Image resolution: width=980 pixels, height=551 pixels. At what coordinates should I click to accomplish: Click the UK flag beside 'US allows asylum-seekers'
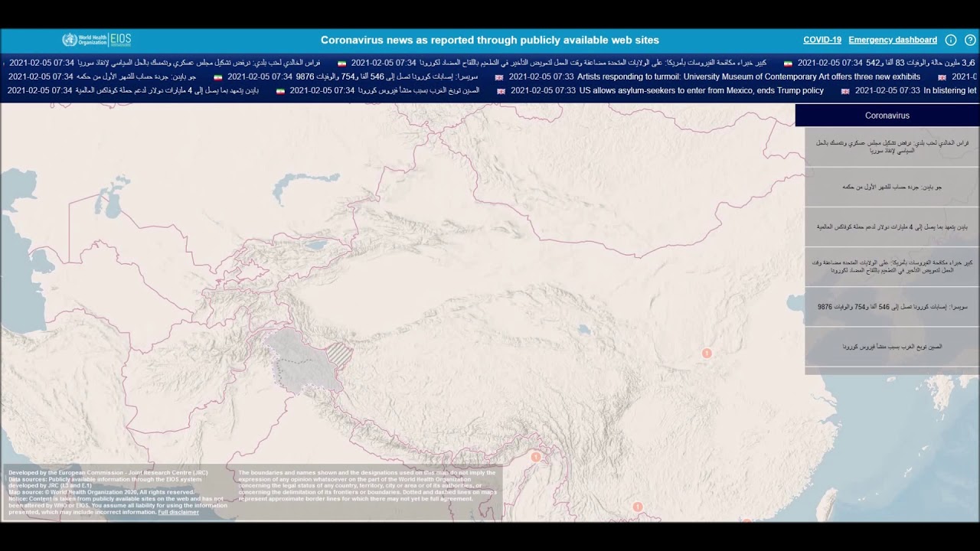(x=501, y=91)
